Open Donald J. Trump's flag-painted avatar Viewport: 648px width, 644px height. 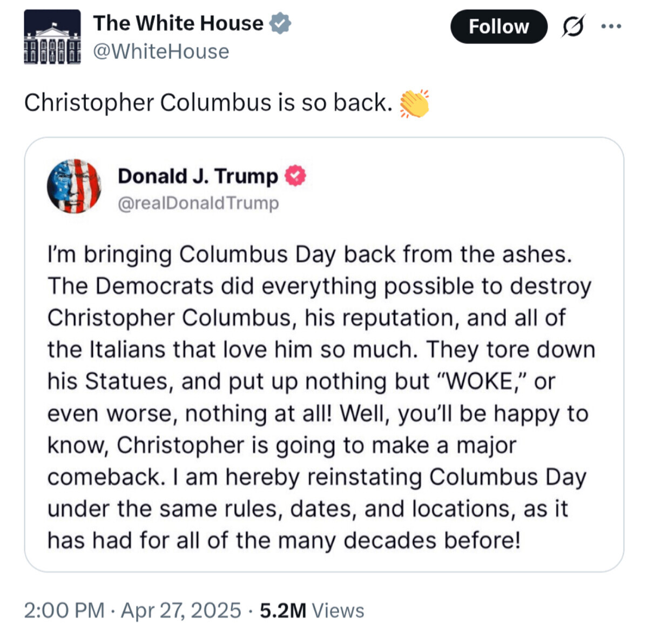coord(74,186)
